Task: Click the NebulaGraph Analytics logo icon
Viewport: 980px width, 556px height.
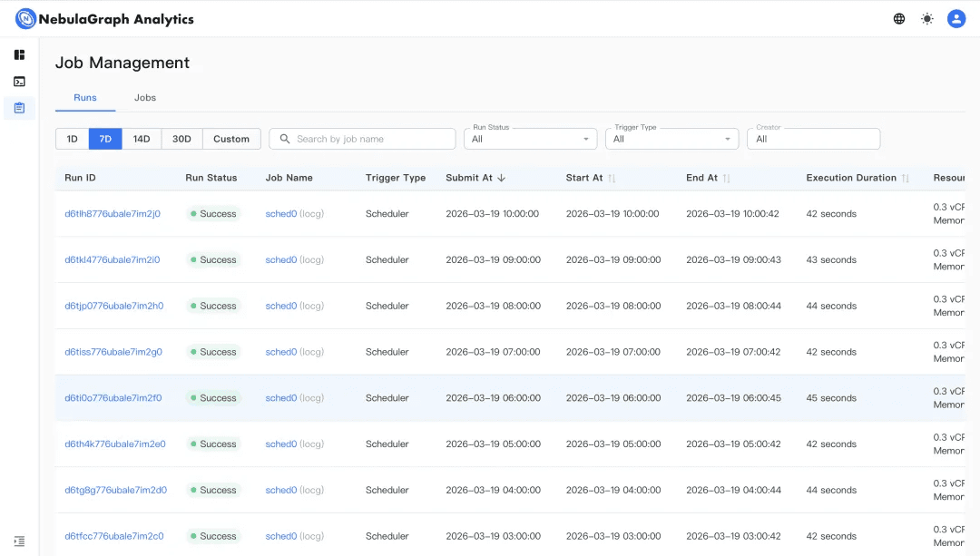Action: [x=25, y=19]
